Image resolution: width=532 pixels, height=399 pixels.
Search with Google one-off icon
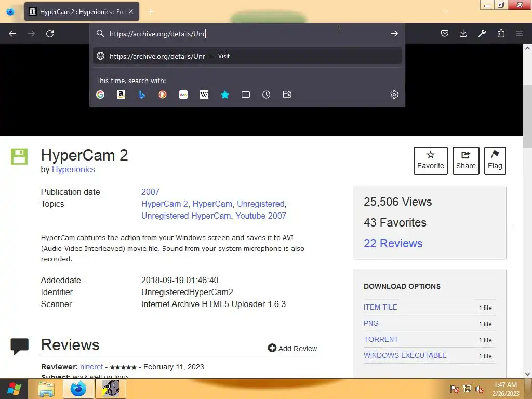pyautogui.click(x=100, y=95)
